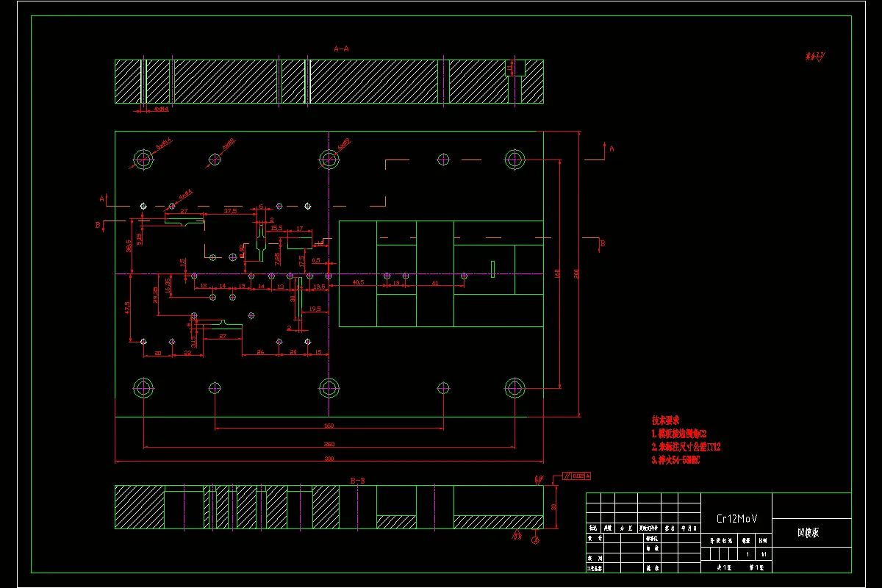Select the 17.5 vertical dimension value

pyautogui.click(x=301, y=260)
